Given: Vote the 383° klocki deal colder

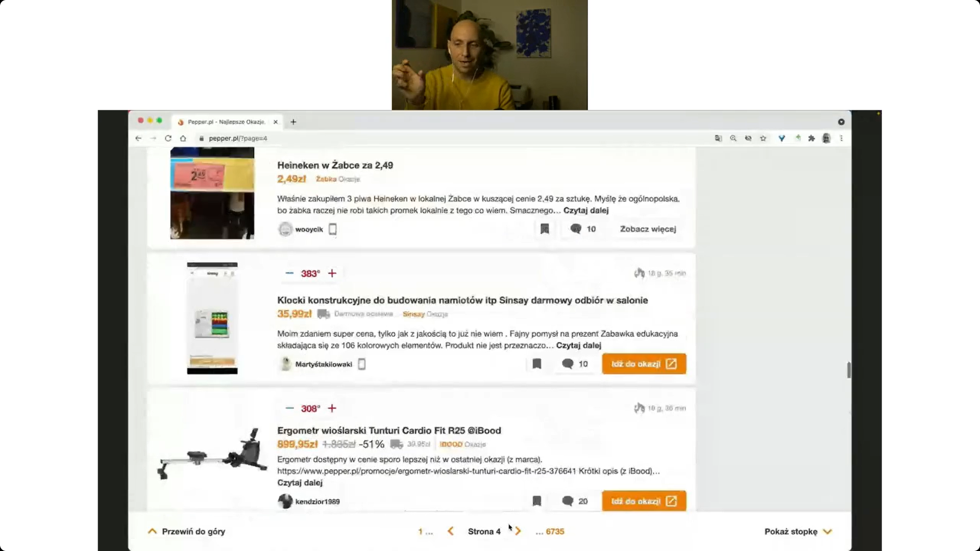Looking at the screenshot, I should pyautogui.click(x=289, y=273).
